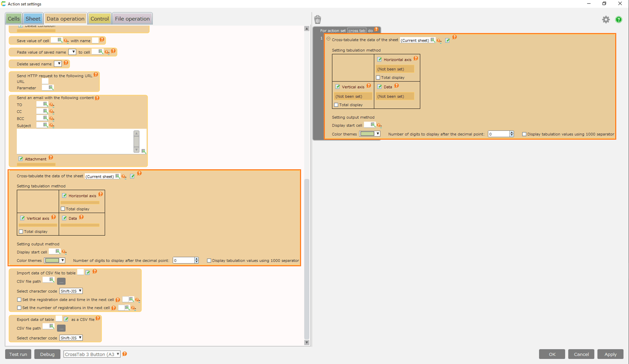Click cell picker icon for Display start cell in right panel
Viewport: 629px width, 364px height.
(373, 125)
